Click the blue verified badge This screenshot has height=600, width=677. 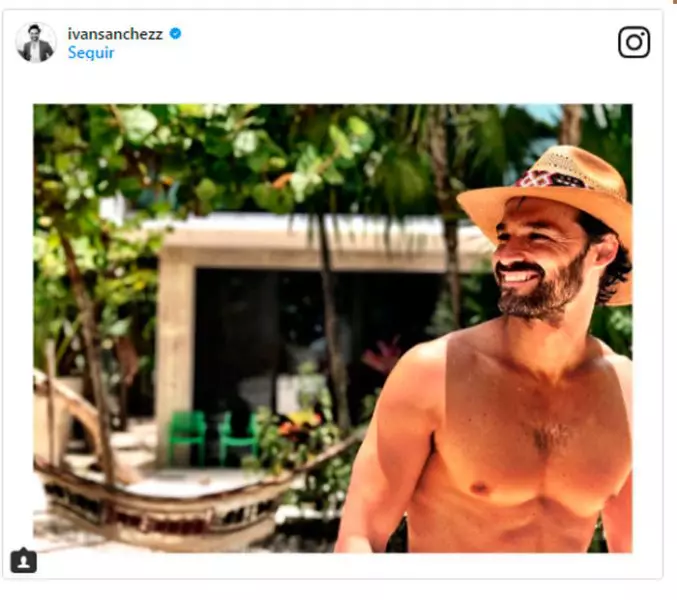(176, 33)
